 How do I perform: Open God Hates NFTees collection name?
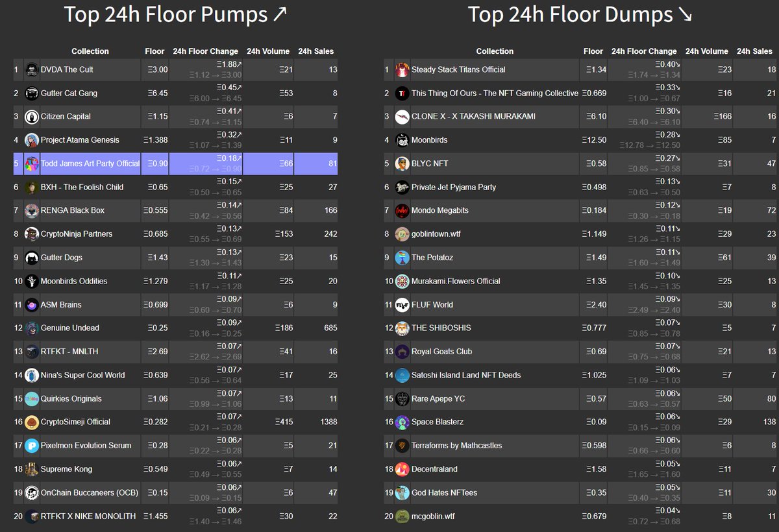[445, 492]
